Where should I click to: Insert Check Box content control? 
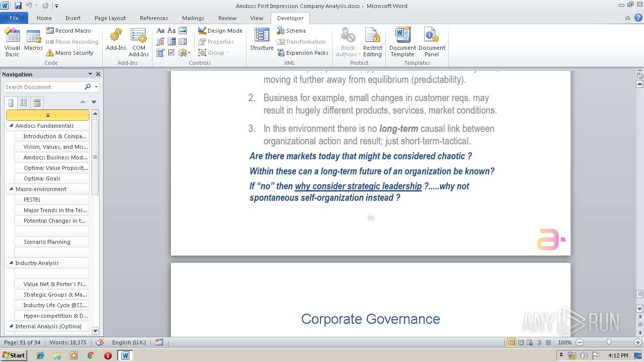(x=172, y=53)
